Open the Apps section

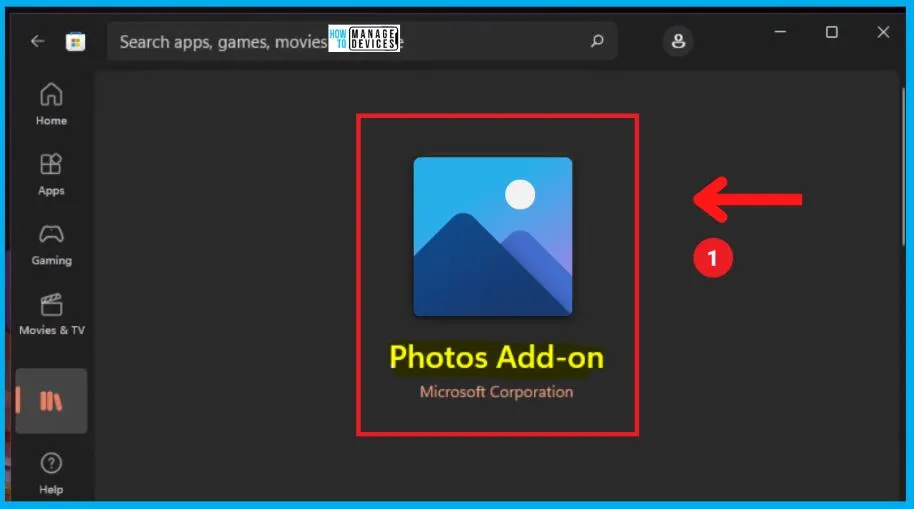[51, 174]
